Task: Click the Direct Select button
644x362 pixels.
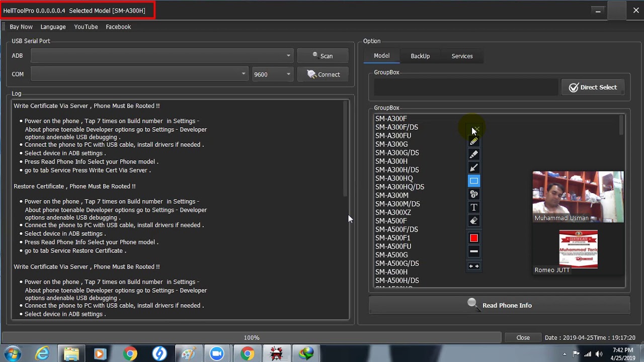Action: 593,87
